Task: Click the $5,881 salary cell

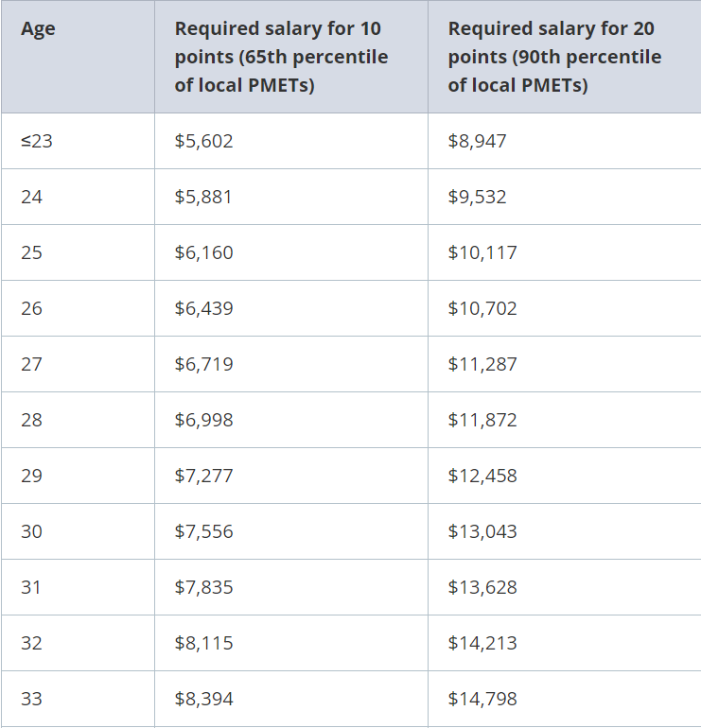Action: (x=291, y=197)
